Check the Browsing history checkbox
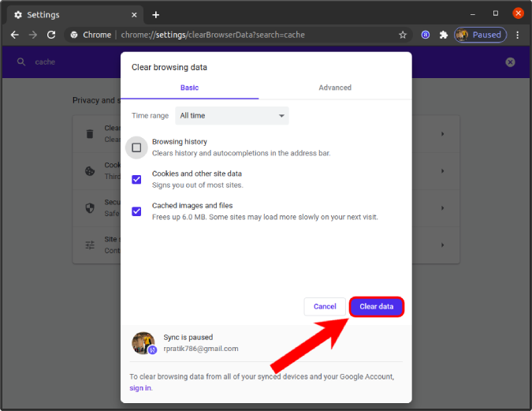 tap(136, 148)
